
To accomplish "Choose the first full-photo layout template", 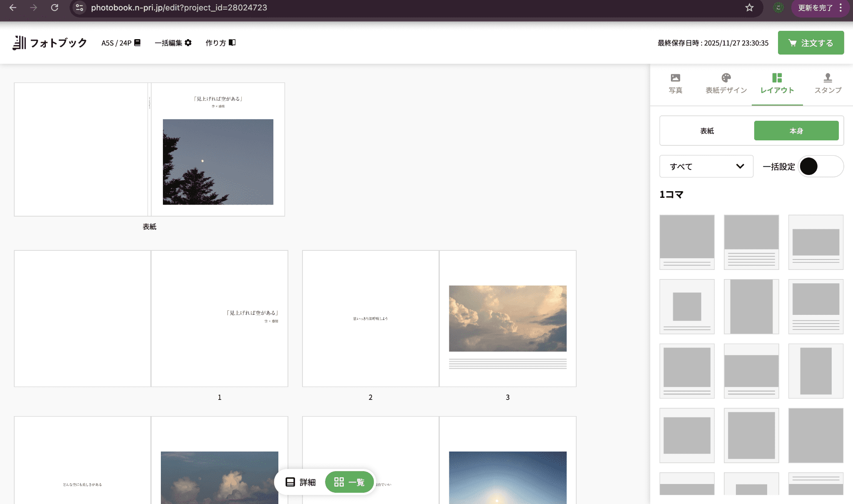I will coord(687,242).
